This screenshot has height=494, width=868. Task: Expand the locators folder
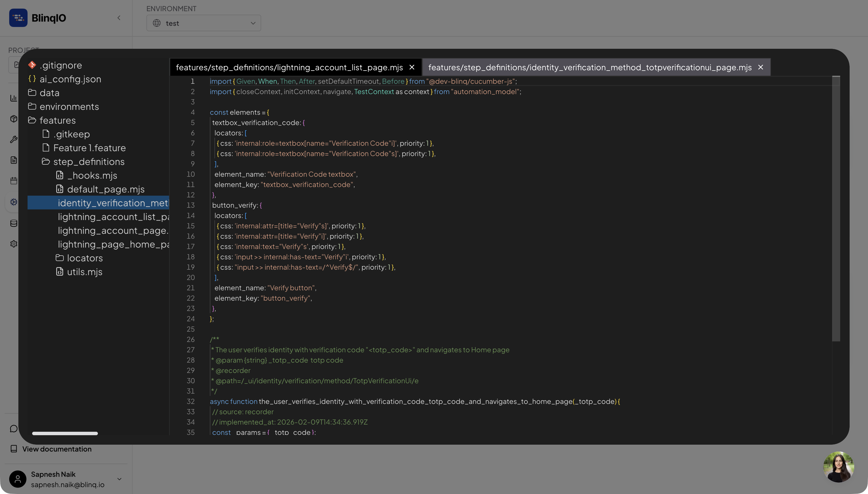pyautogui.click(x=84, y=258)
